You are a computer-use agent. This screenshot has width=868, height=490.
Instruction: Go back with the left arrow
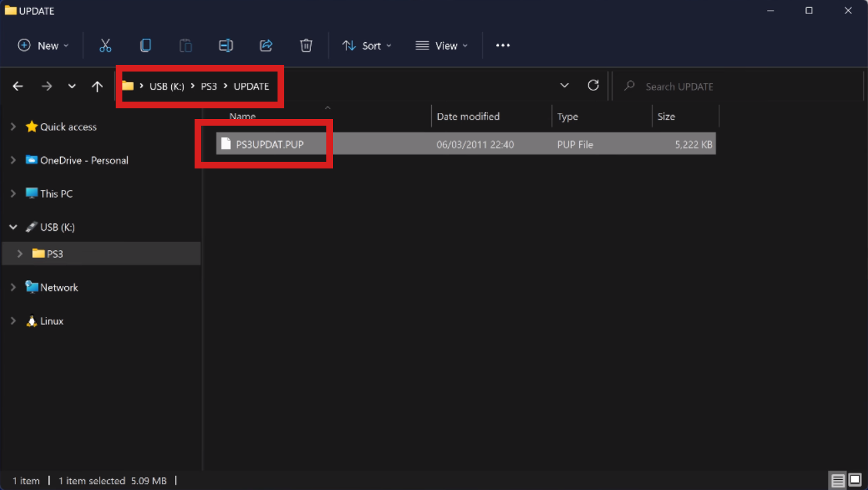(x=18, y=86)
